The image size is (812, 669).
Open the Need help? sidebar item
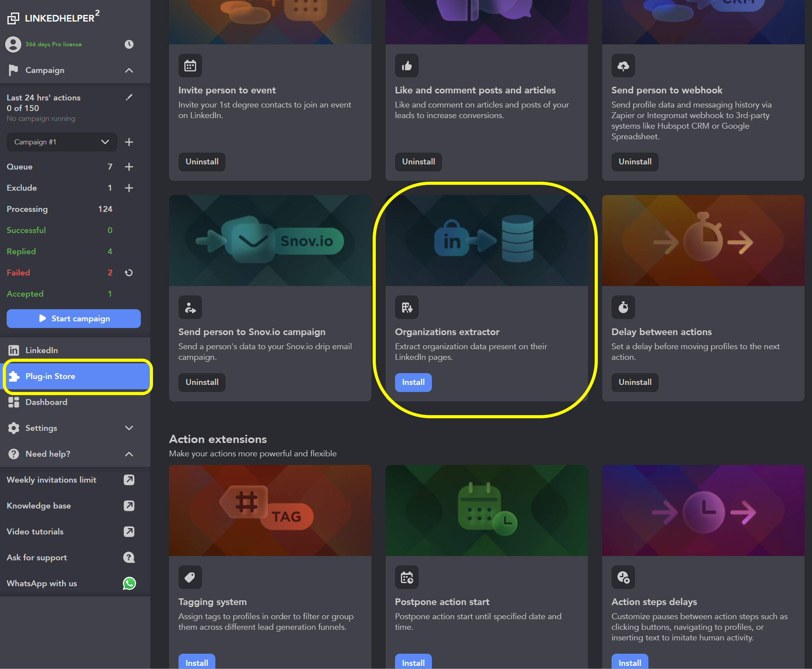(x=75, y=454)
